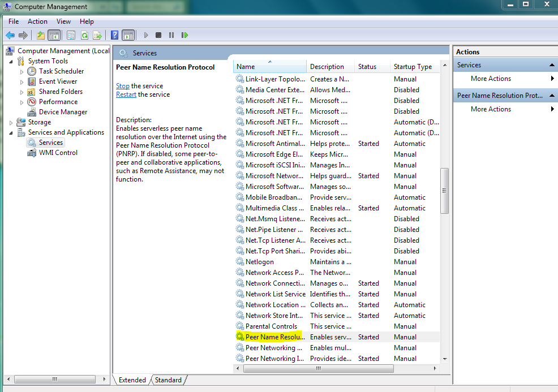Click the Up one level folder icon
Image resolution: width=558 pixels, height=392 pixels.
point(41,35)
